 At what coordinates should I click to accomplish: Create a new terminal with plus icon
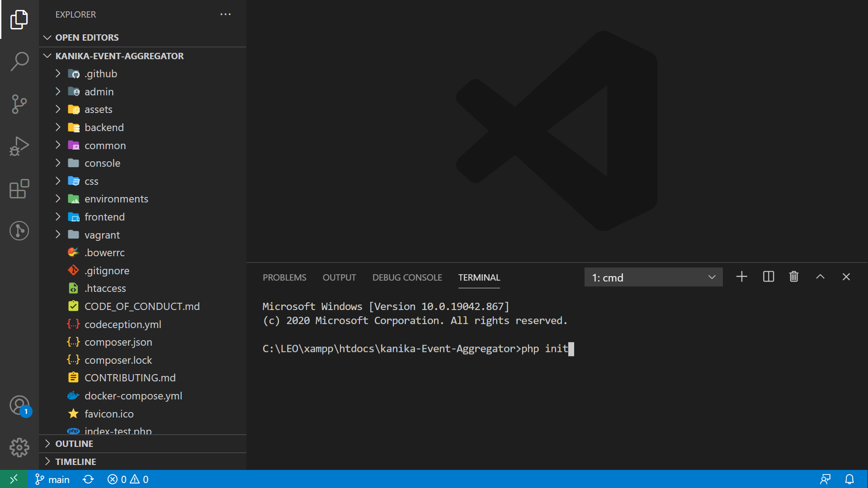pyautogui.click(x=741, y=277)
